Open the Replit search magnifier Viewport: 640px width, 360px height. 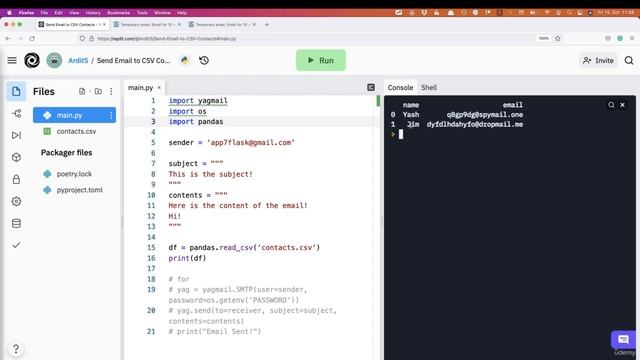[x=629, y=60]
